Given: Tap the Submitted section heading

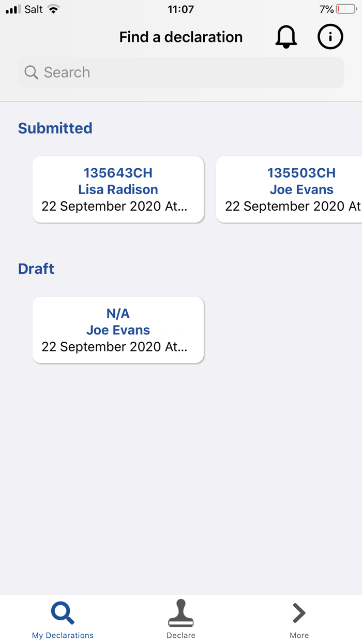Looking at the screenshot, I should pos(55,128).
